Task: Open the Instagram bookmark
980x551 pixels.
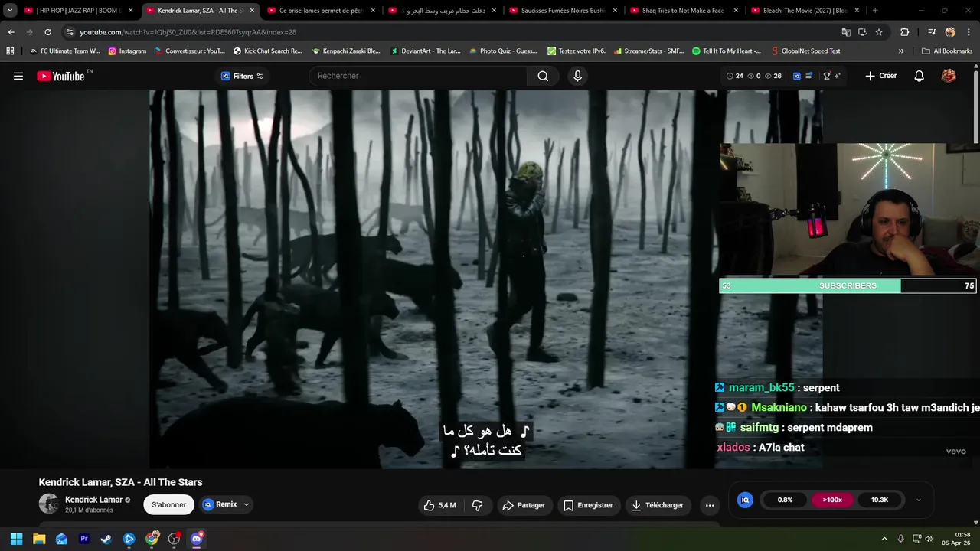Action: 127,51
